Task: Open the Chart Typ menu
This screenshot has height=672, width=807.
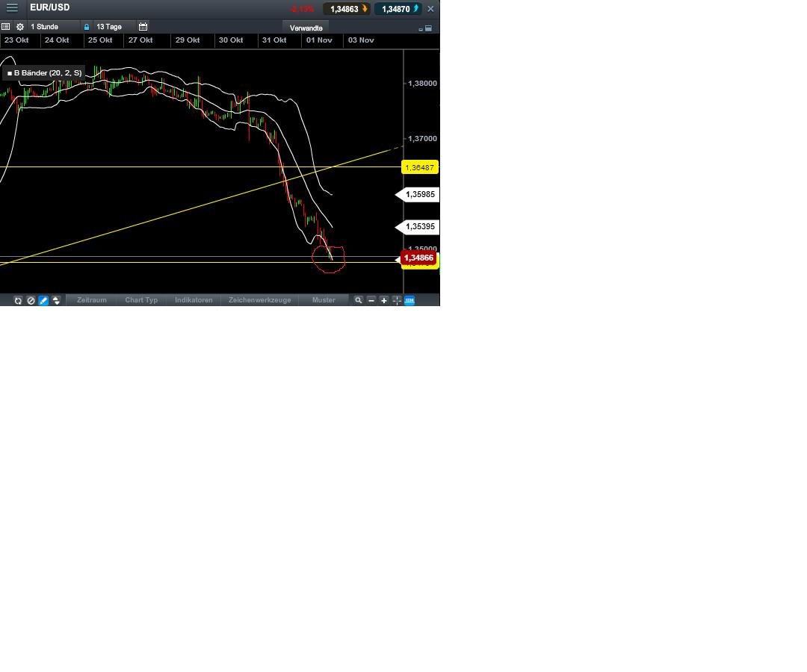Action: pyautogui.click(x=141, y=300)
